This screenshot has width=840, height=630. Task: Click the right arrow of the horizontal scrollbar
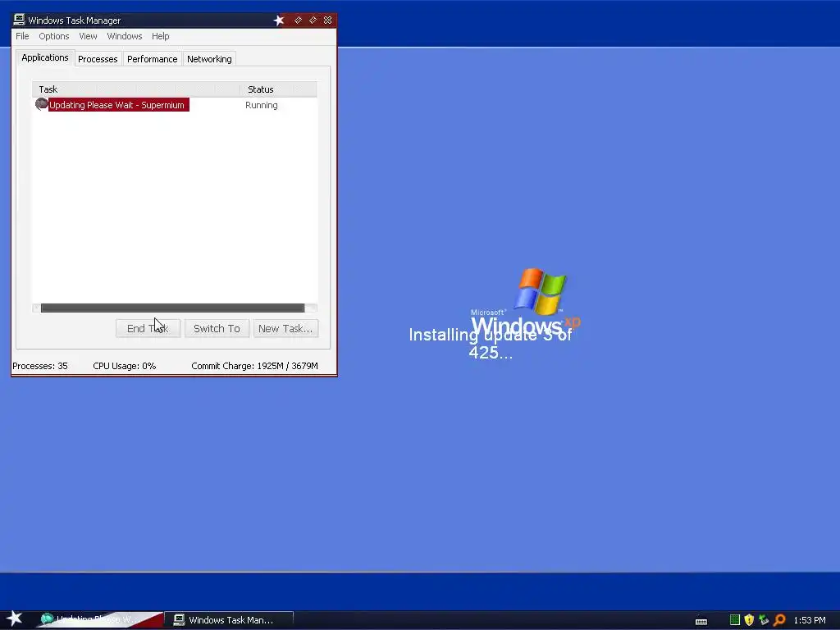pos(311,308)
